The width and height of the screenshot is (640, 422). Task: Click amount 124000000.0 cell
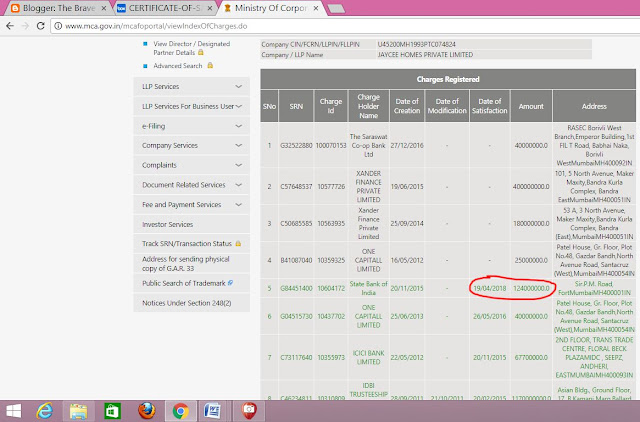pyautogui.click(x=531, y=288)
